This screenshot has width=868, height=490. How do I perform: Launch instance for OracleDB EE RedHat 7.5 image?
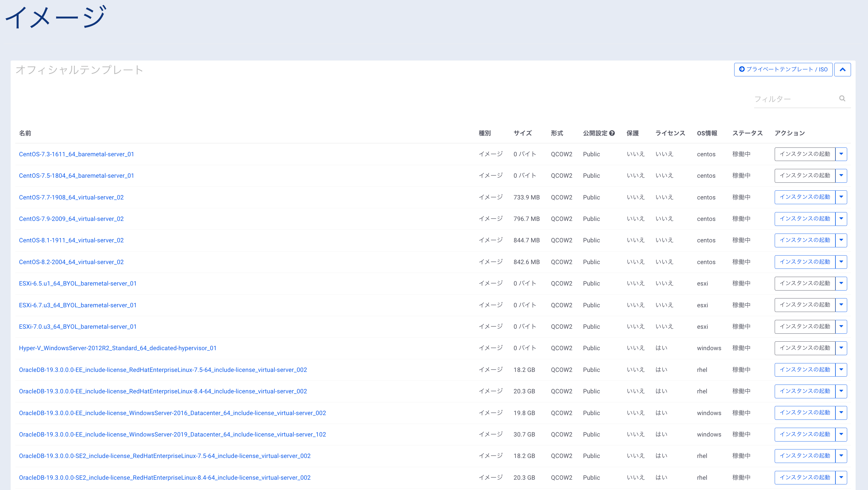(x=804, y=370)
